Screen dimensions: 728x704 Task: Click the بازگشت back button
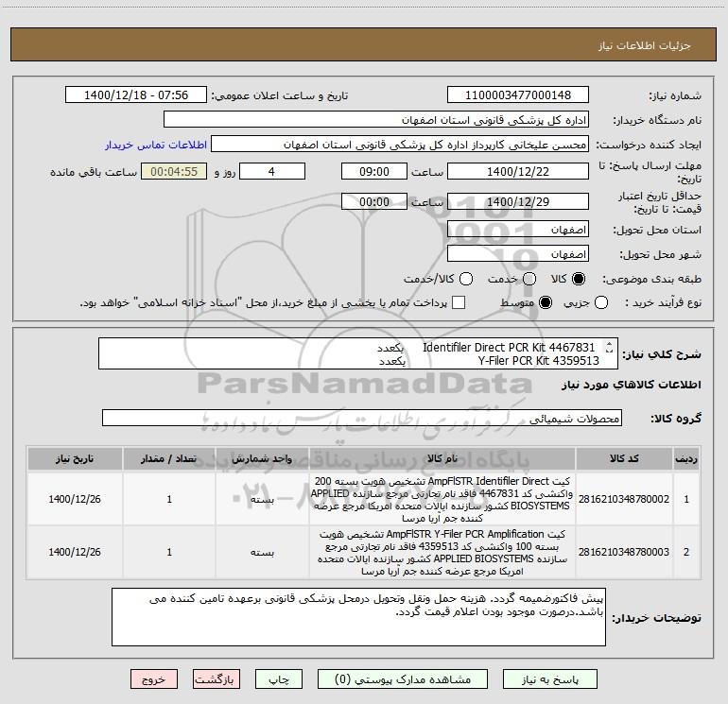coord(217,679)
